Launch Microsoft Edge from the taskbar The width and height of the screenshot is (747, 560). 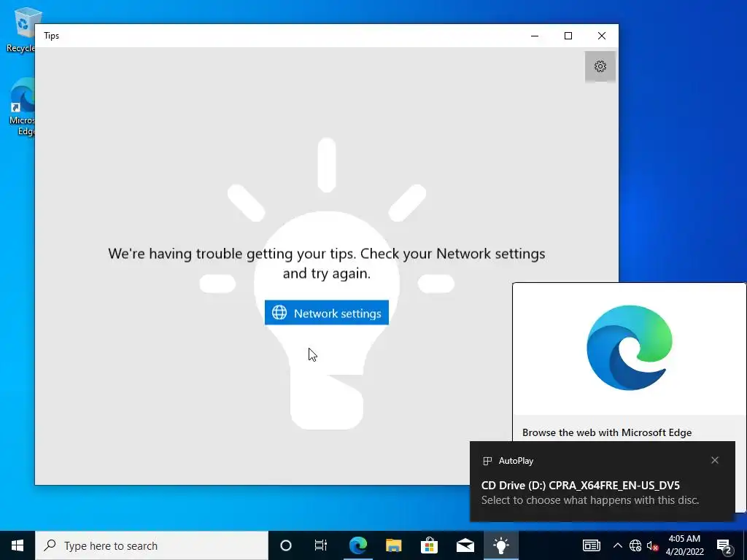(x=357, y=545)
